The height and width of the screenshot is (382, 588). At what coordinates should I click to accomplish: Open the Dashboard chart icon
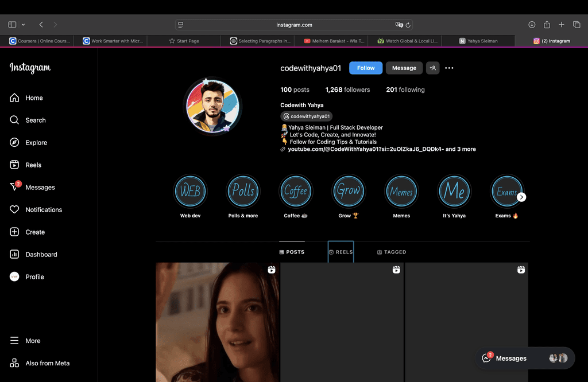15,255
